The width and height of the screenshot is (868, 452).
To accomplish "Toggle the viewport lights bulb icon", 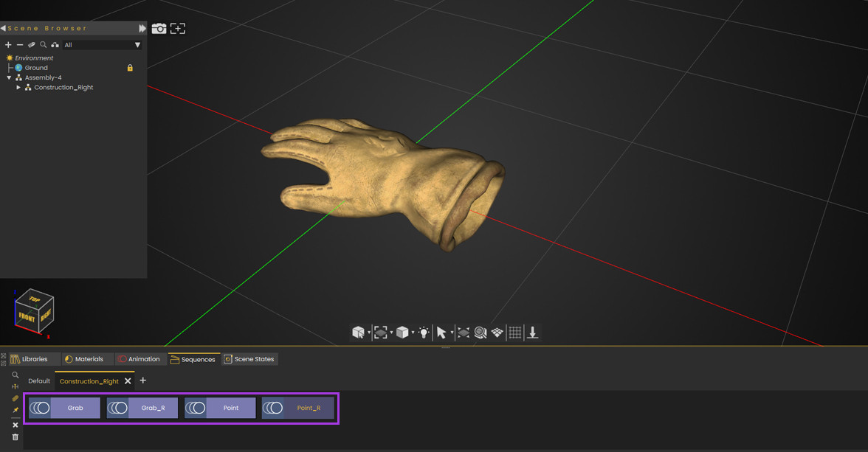I will pyautogui.click(x=424, y=332).
